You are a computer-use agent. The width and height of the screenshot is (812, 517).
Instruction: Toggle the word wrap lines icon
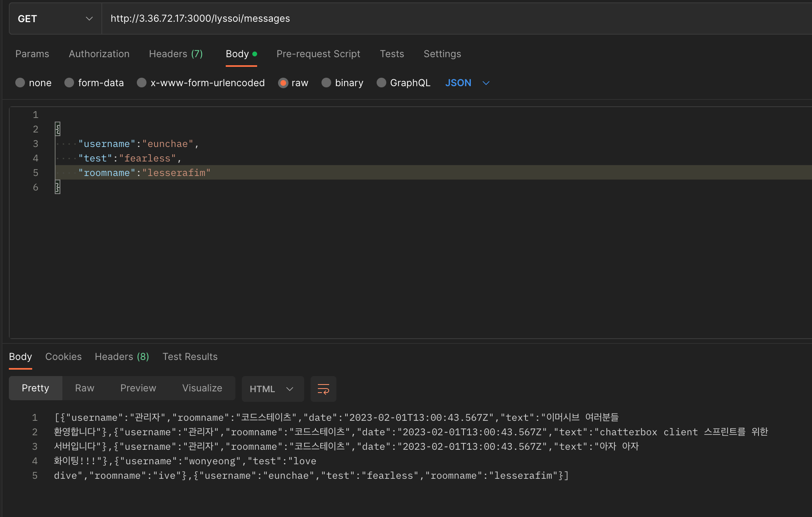click(323, 389)
